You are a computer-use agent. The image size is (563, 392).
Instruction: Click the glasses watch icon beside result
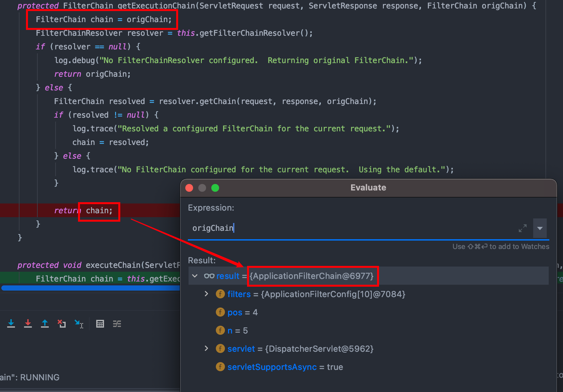209,276
